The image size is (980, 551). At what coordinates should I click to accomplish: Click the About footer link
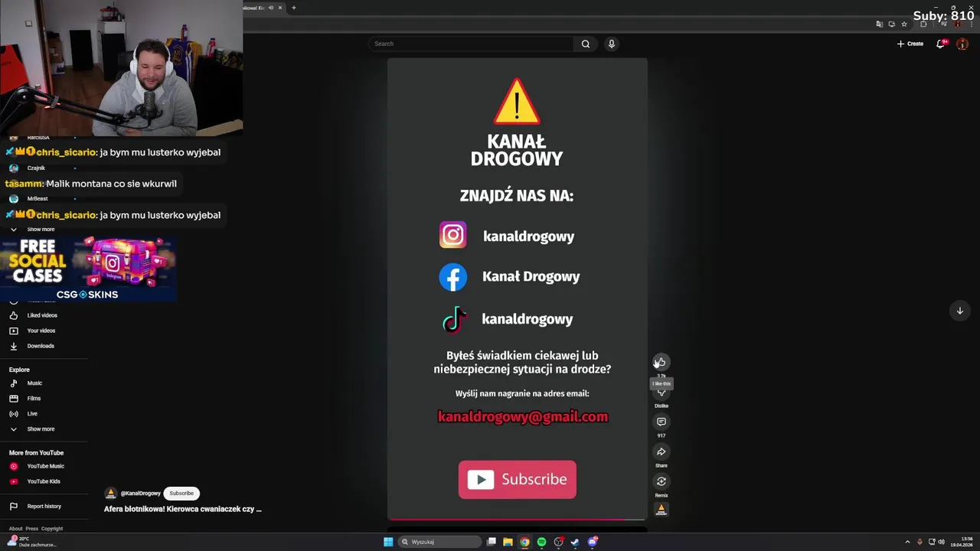point(15,529)
